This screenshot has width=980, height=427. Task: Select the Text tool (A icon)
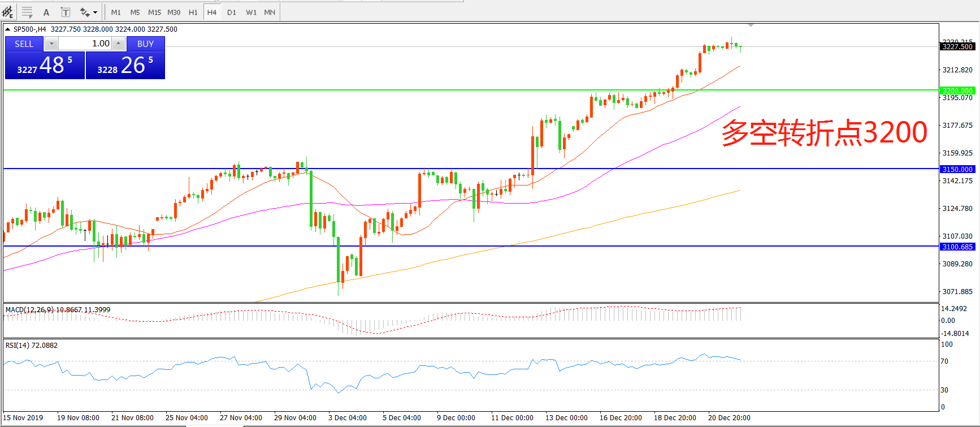(46, 12)
